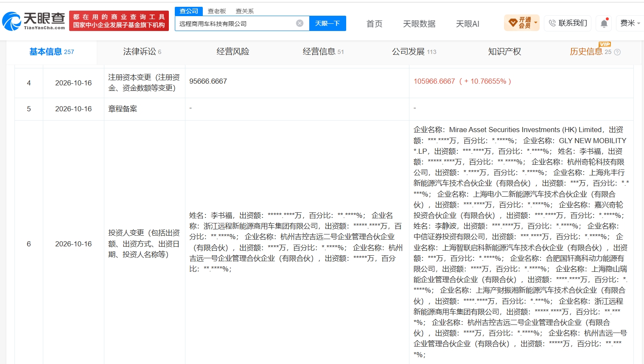Open the 知识产权 tab

[504, 52]
